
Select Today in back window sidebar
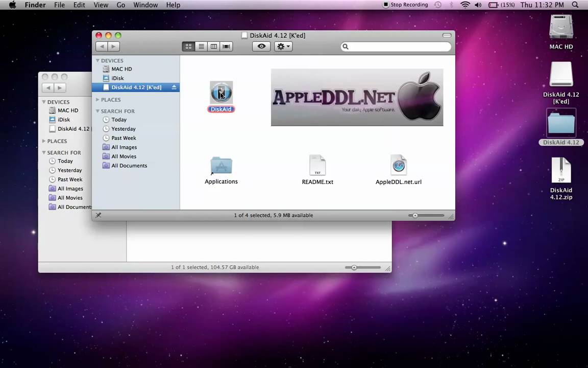pos(65,160)
